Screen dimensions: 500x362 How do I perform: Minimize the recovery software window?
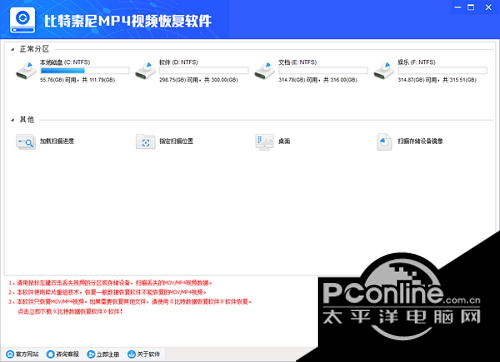click(x=458, y=7)
